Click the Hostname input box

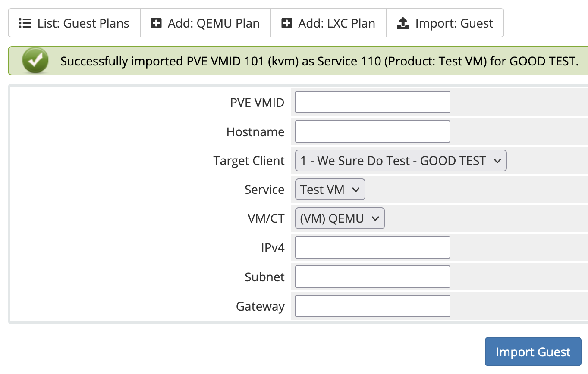[x=372, y=131]
